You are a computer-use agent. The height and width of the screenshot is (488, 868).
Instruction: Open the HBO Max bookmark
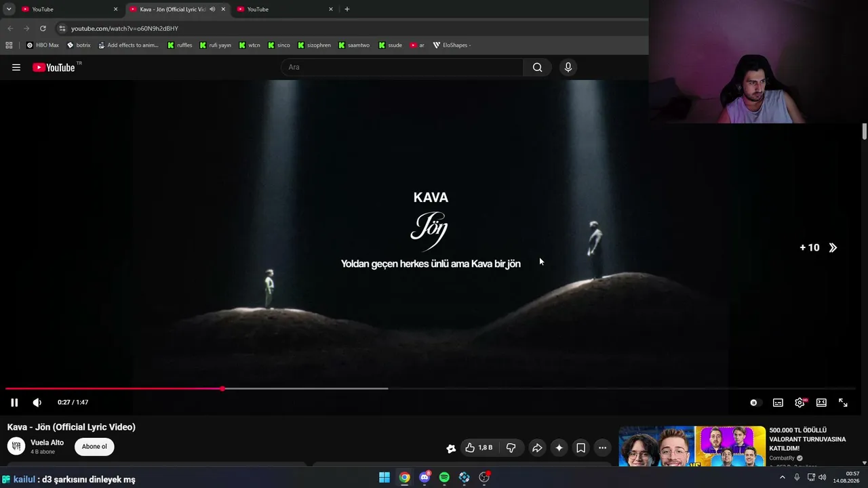coord(43,45)
